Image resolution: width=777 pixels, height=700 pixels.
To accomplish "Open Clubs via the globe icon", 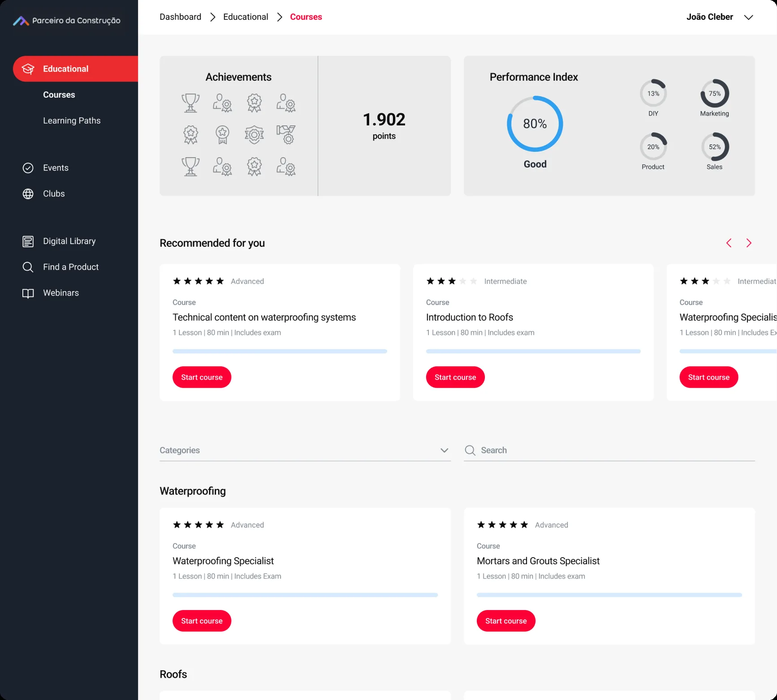I will (28, 194).
